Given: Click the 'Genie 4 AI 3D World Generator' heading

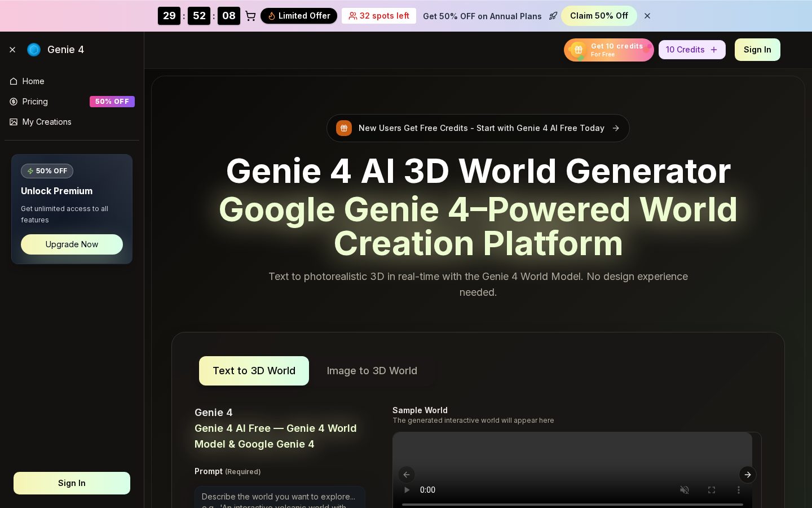Looking at the screenshot, I should 478,171.
